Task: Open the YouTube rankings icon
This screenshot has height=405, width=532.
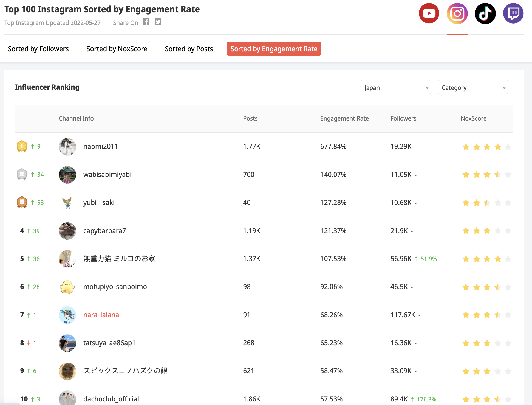Action: click(429, 13)
